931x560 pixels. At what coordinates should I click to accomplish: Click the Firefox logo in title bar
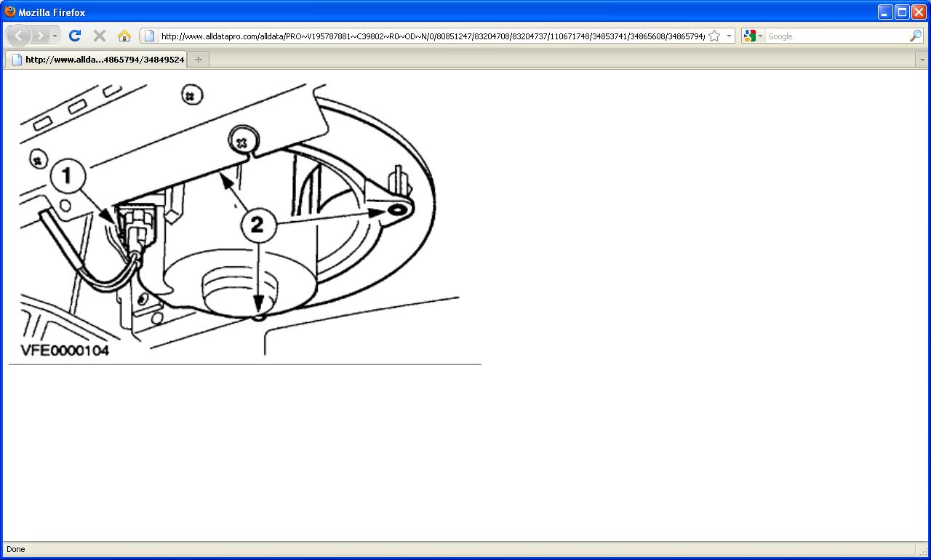[x=10, y=12]
